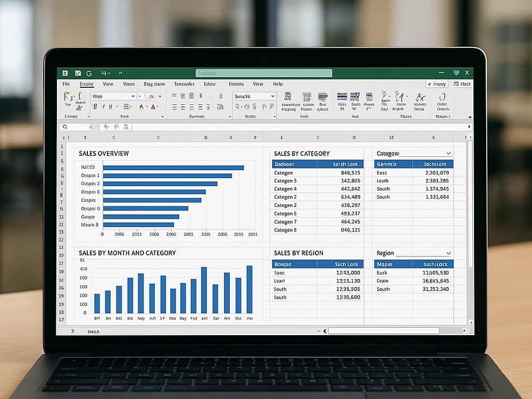The height and width of the screenshot is (399, 532).
Task: Click the checkmark icon in the title bar
Action: click(x=78, y=73)
